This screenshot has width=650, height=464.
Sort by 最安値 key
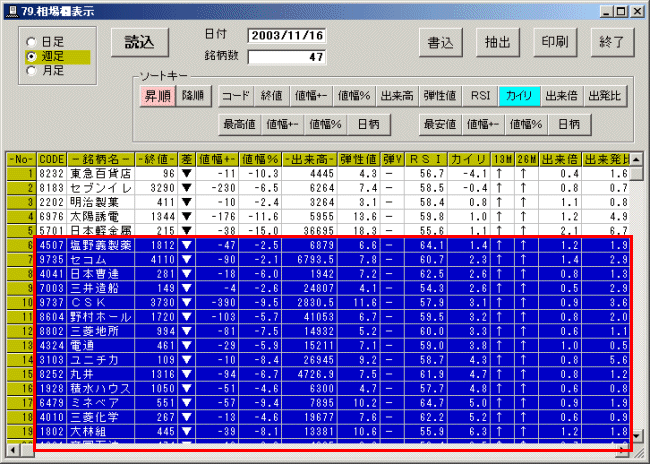(x=440, y=124)
